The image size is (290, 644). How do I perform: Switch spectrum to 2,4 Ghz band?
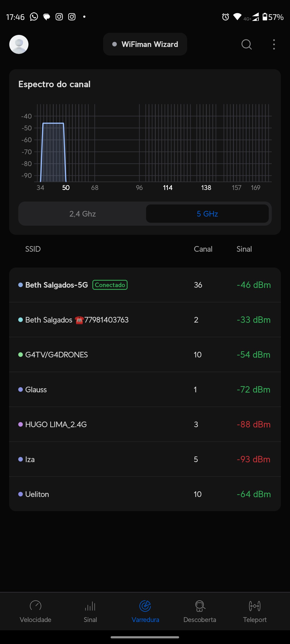pyautogui.click(x=82, y=214)
